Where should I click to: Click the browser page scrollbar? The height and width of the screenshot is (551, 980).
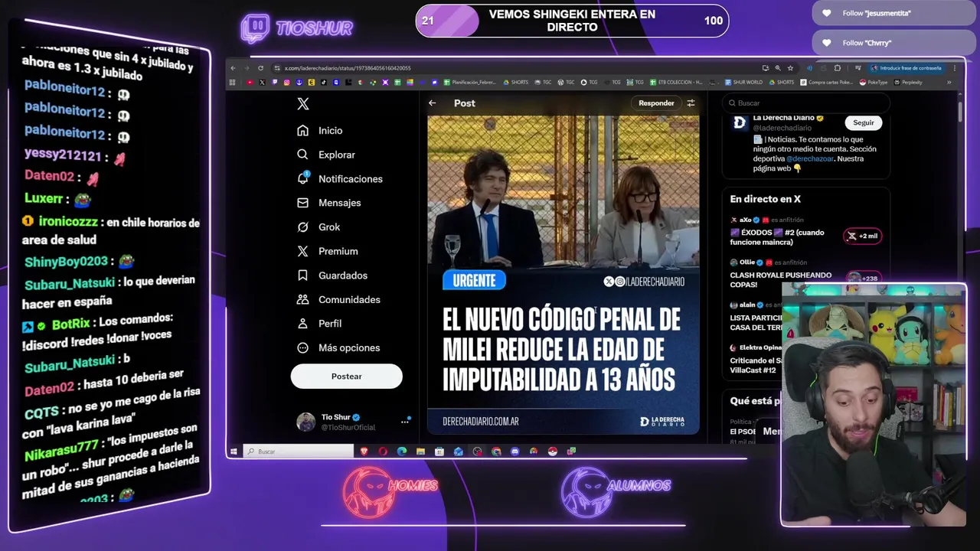tap(961, 111)
